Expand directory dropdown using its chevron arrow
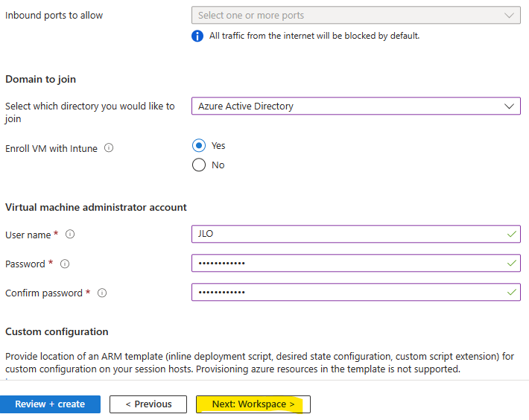This screenshot has height=420, width=529. (x=509, y=106)
